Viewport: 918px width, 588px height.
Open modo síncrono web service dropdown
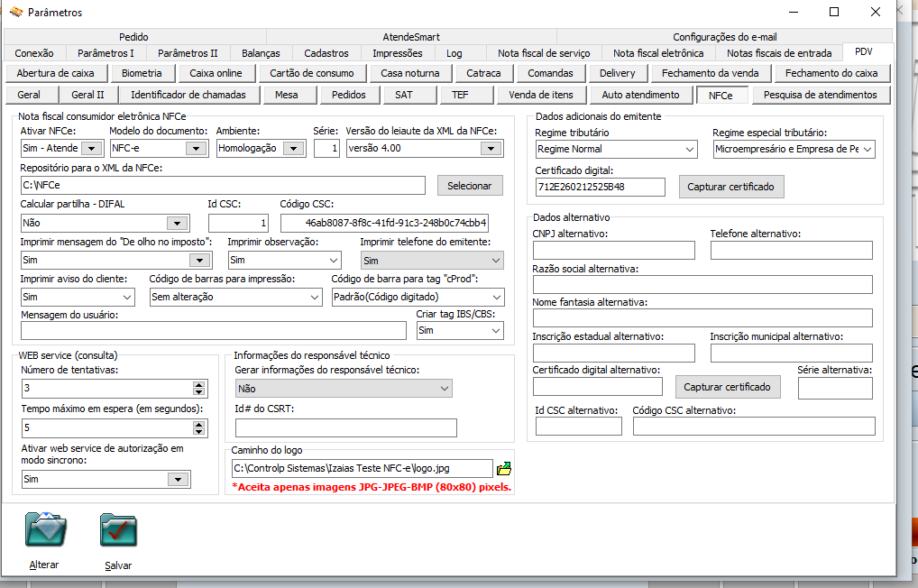(178, 480)
